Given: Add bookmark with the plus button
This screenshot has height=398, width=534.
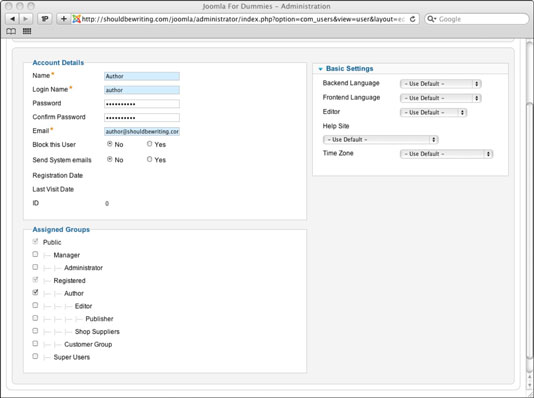Looking at the screenshot, I should pos(63,19).
